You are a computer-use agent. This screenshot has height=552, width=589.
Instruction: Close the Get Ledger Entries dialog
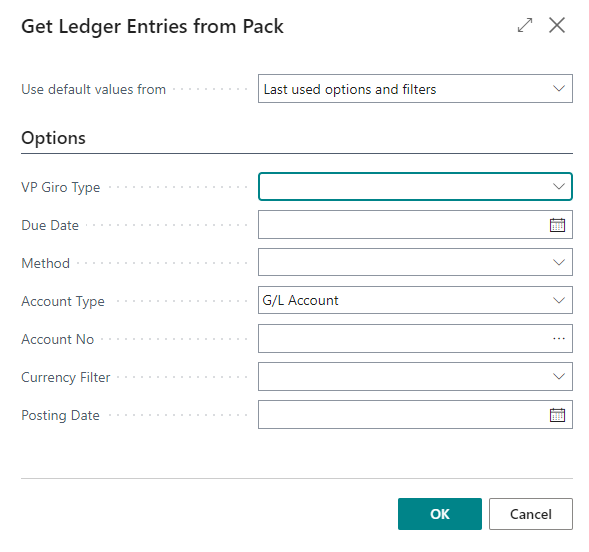click(x=557, y=26)
